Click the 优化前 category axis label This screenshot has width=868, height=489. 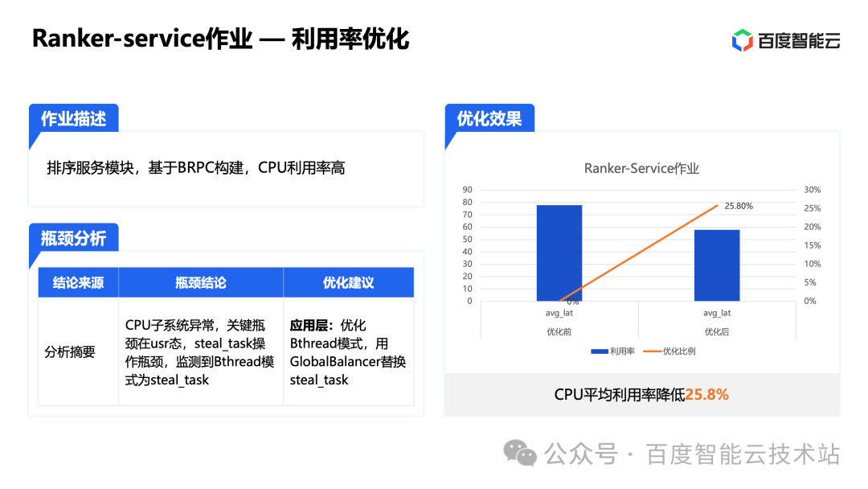click(559, 331)
